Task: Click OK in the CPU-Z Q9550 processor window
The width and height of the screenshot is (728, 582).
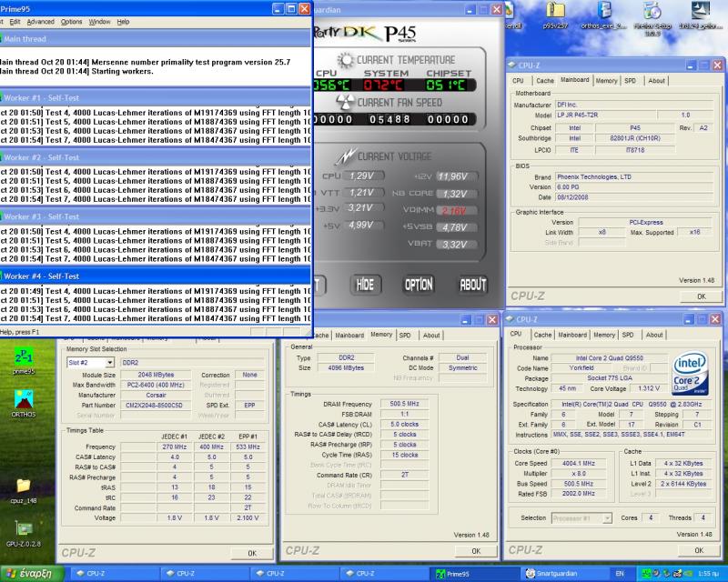Action: point(699,550)
